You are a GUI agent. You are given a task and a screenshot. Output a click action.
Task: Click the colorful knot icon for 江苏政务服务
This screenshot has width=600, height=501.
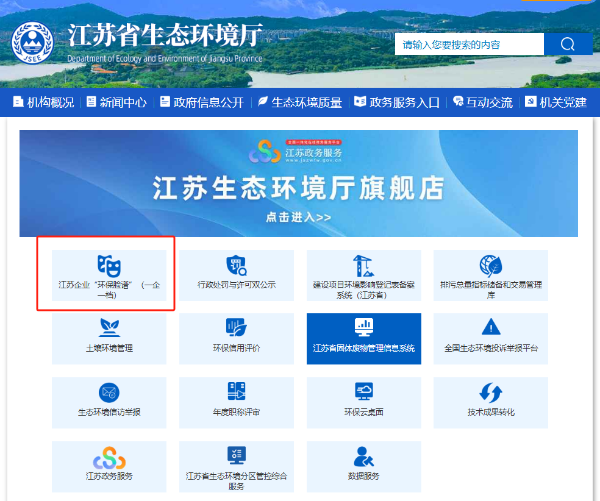click(109, 458)
